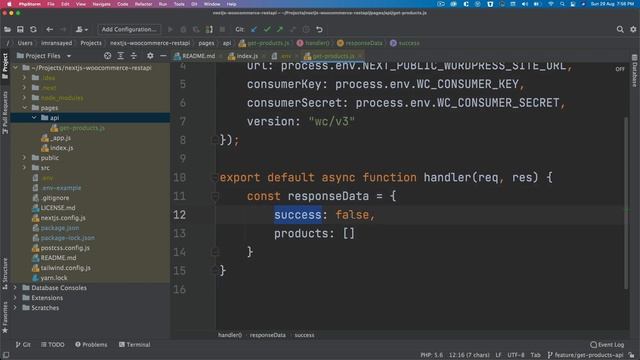
Task: Click the editor vertical scrollbar
Action: (x=626, y=203)
